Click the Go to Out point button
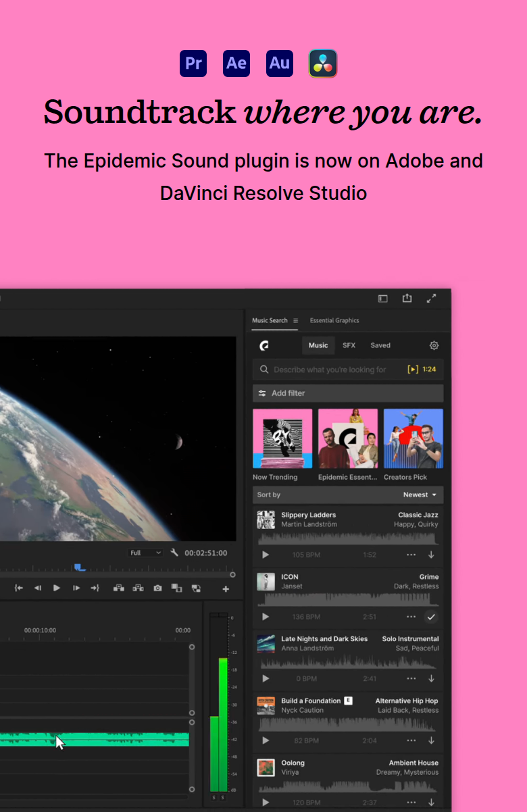527x812 pixels. tap(95, 588)
